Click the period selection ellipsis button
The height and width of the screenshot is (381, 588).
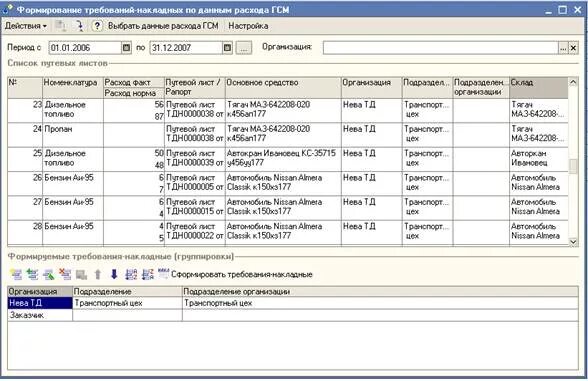point(244,48)
